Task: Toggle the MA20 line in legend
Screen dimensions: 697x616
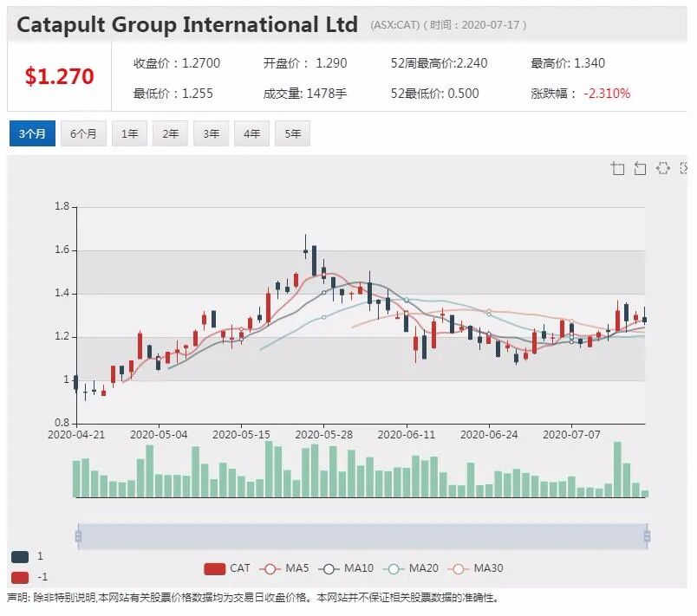Action: tap(411, 568)
